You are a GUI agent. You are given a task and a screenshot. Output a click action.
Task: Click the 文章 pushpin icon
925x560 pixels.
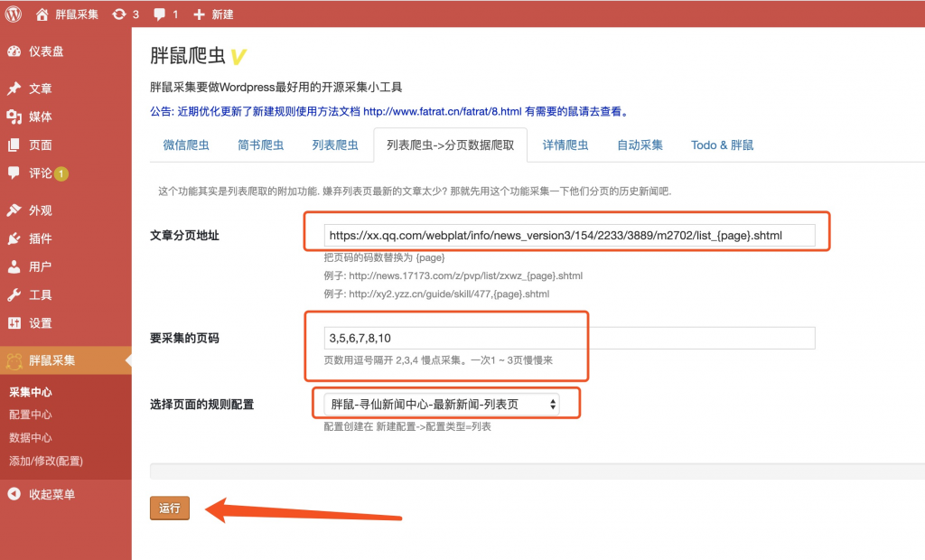[x=14, y=89]
